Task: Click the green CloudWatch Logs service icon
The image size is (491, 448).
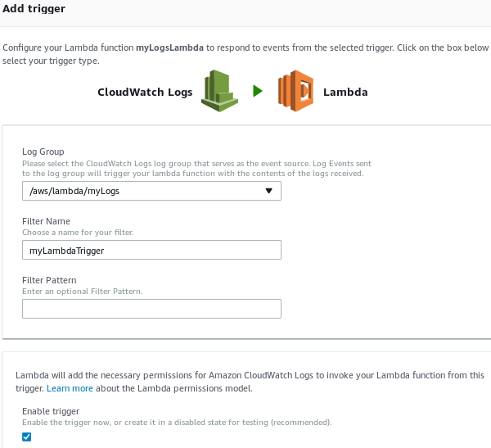Action: [x=220, y=91]
